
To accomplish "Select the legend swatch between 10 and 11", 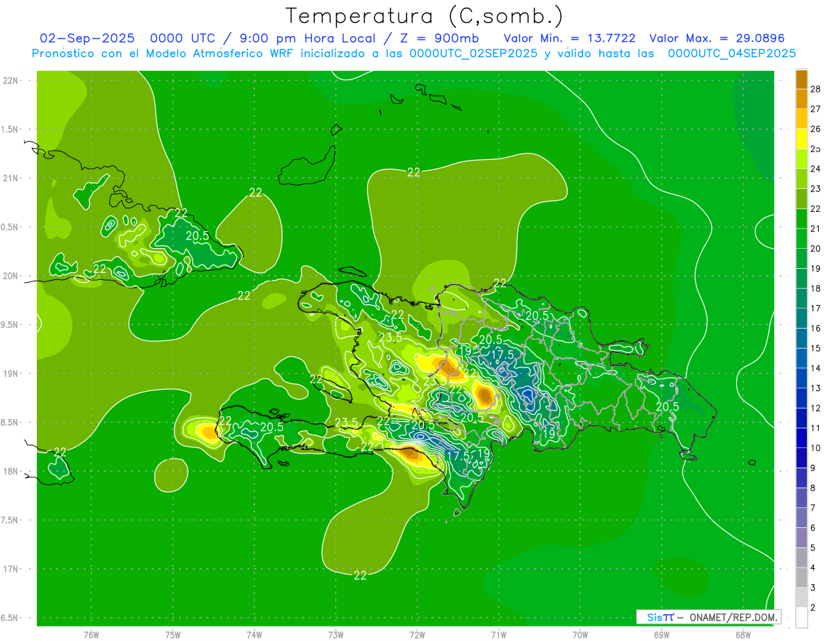I will click(801, 438).
